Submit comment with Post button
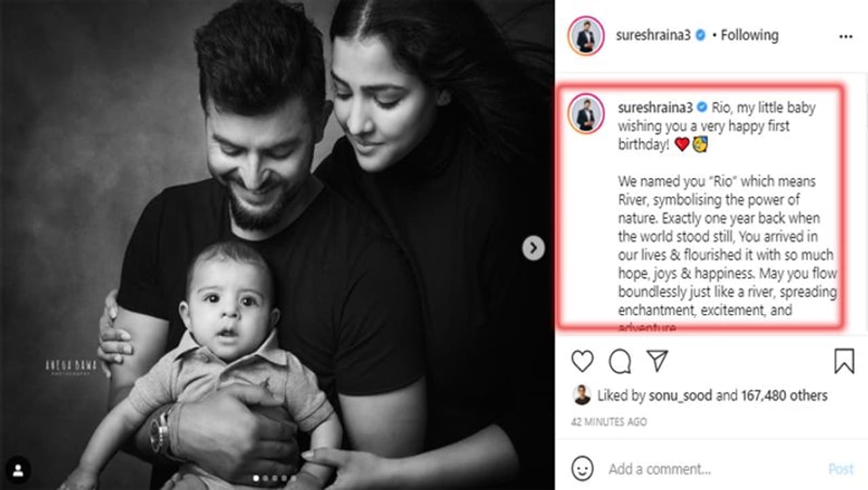This screenshot has height=490, width=868. [841, 469]
